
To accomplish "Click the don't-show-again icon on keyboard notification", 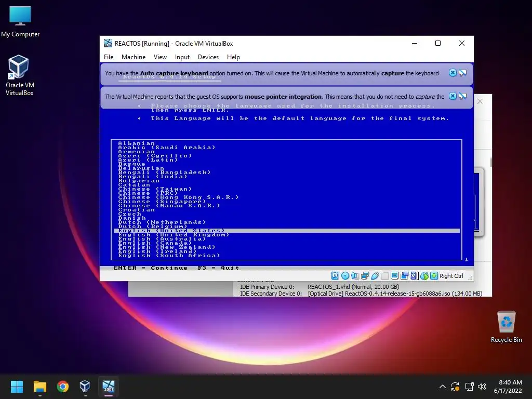I will 463,73.
